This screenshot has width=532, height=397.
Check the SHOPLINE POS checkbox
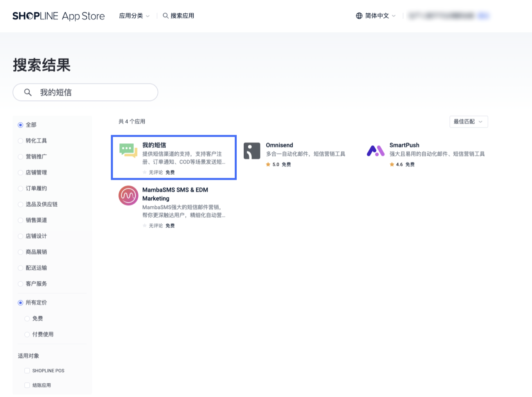point(27,370)
